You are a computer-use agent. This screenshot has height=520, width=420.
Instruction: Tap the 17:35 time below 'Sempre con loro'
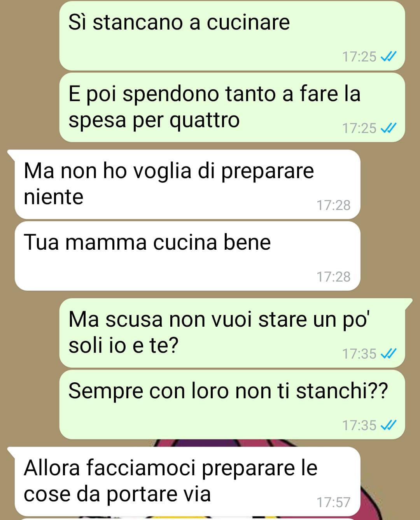(359, 425)
